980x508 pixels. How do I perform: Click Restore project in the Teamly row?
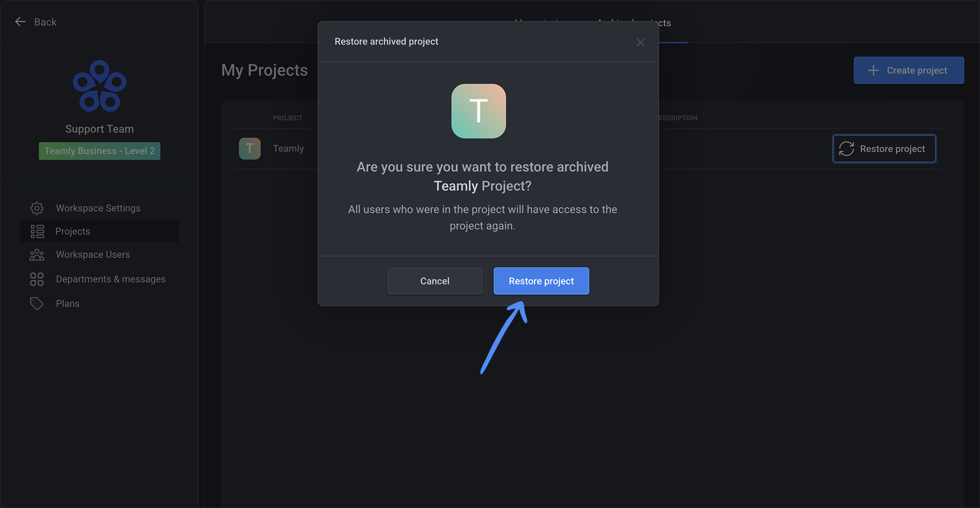coord(884,149)
